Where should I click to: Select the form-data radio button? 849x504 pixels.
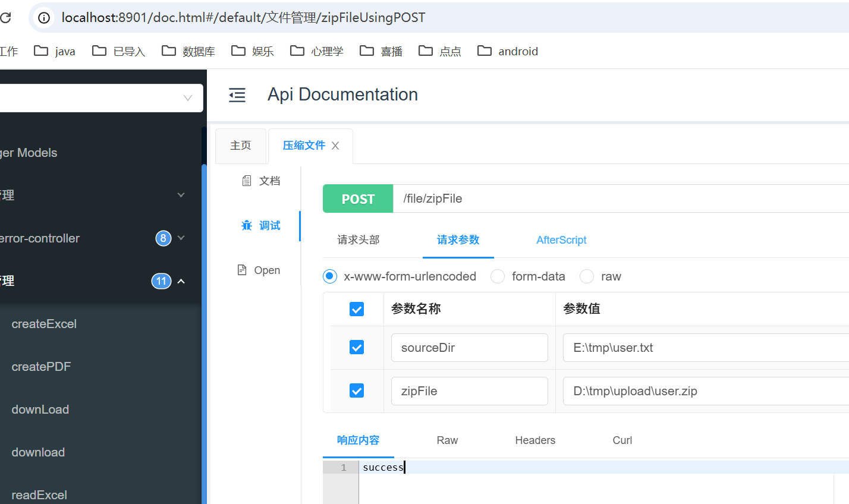[497, 276]
